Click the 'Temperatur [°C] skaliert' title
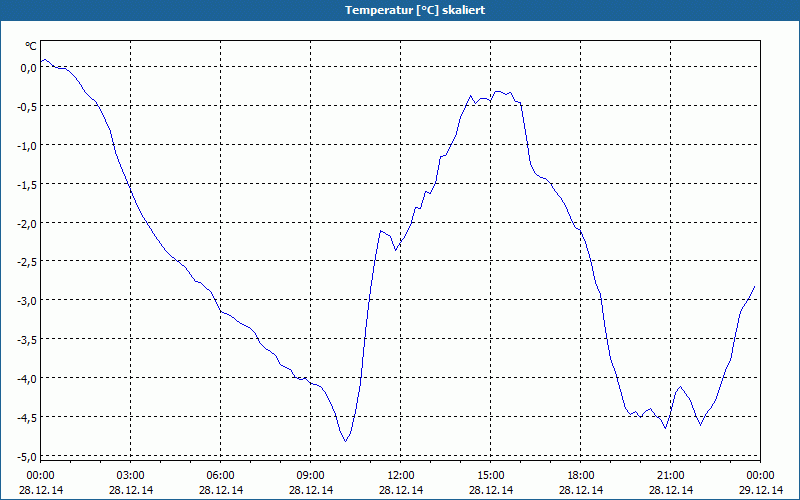 click(x=415, y=10)
